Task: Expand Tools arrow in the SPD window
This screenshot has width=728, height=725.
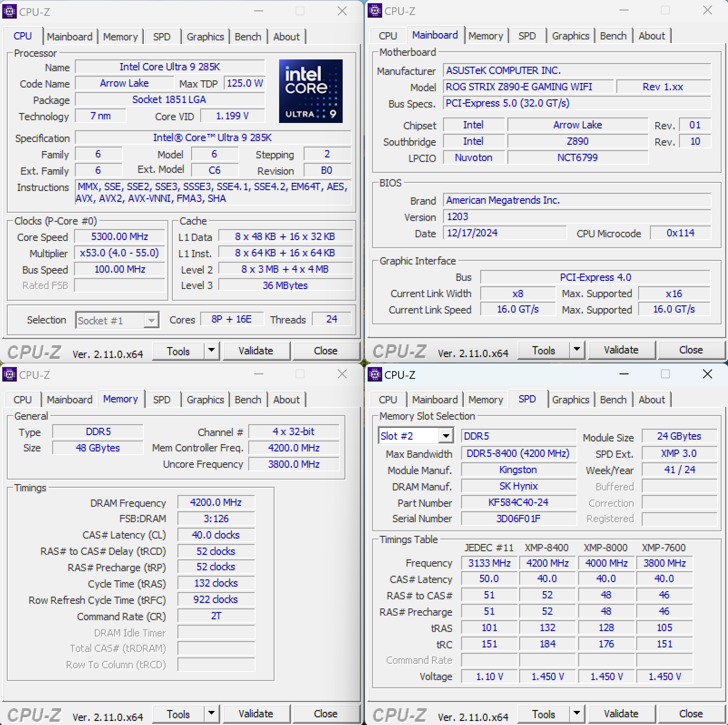Action: point(577,714)
